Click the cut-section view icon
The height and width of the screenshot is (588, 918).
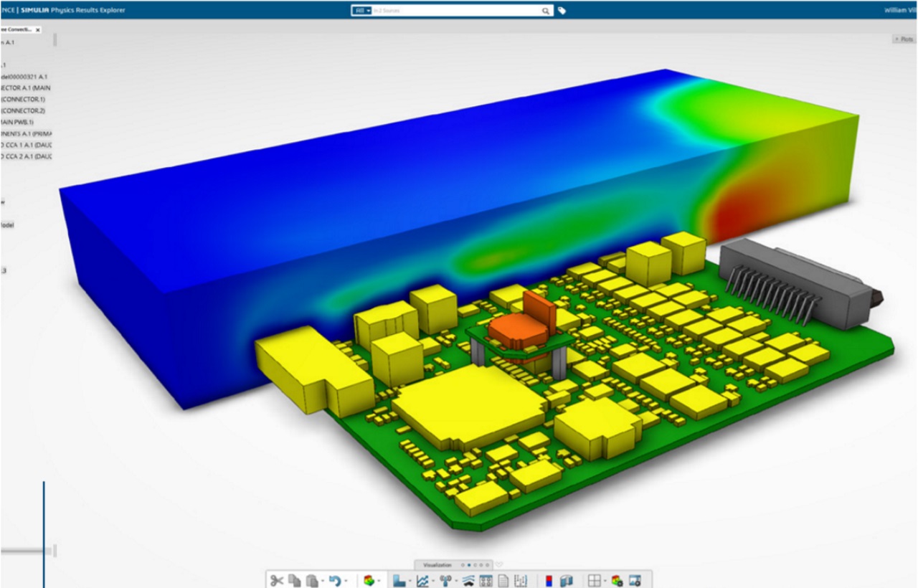567,580
